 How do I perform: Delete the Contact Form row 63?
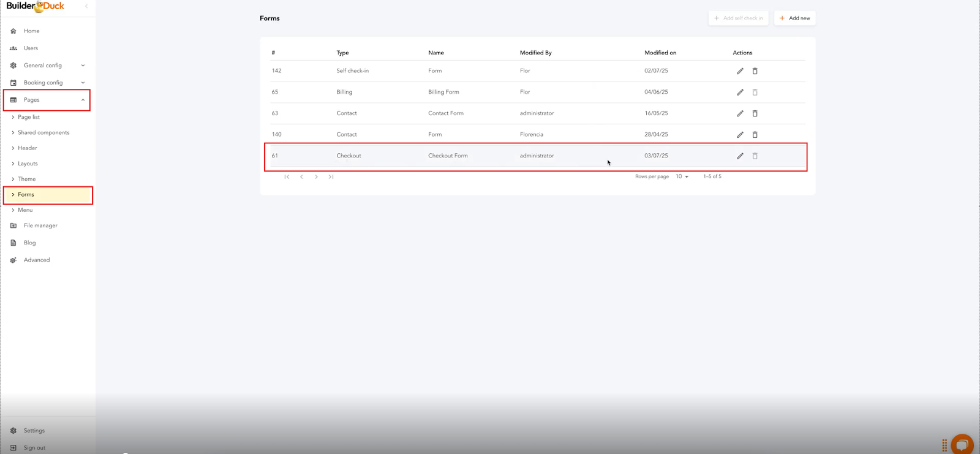755,113
